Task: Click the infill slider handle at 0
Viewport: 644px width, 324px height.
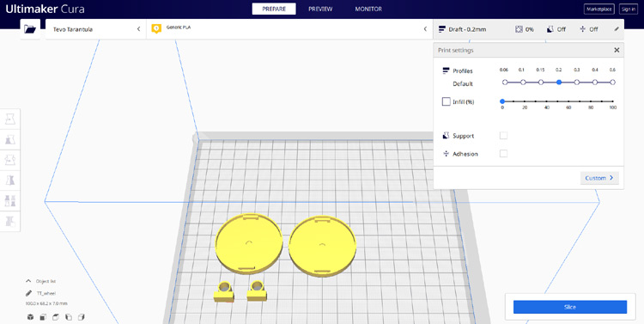Action: tap(502, 101)
